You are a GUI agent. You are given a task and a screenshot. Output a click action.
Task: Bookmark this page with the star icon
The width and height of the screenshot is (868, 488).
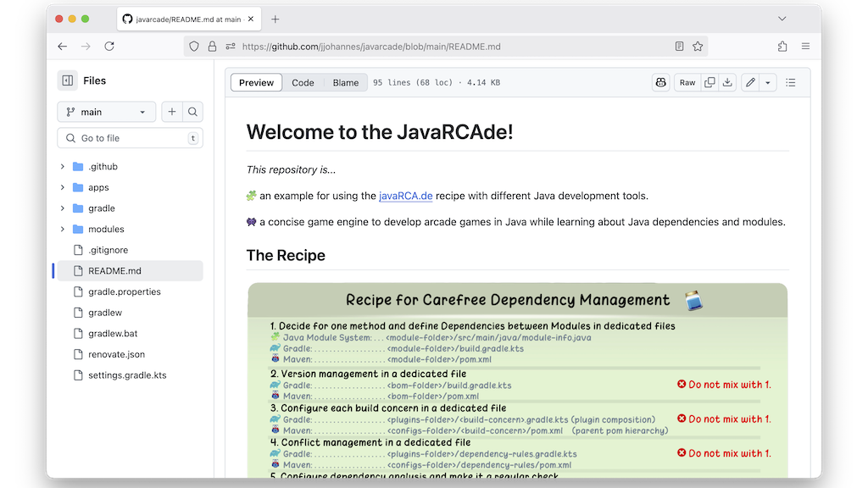[x=698, y=47]
